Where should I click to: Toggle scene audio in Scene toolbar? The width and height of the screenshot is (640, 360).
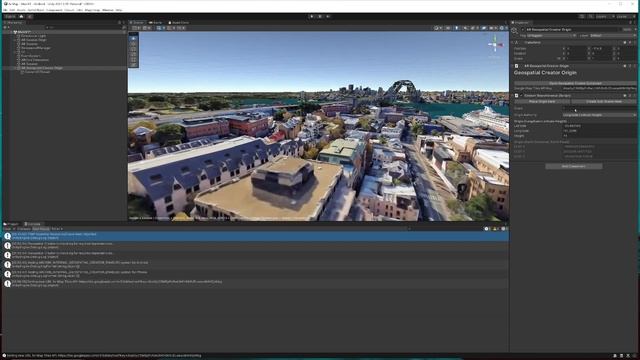tap(465, 28)
